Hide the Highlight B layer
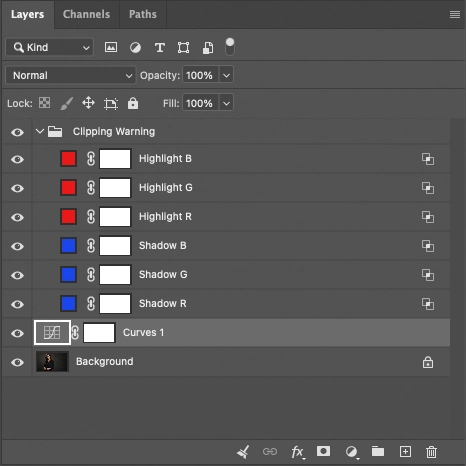This screenshot has width=466, height=466. pos(17,159)
